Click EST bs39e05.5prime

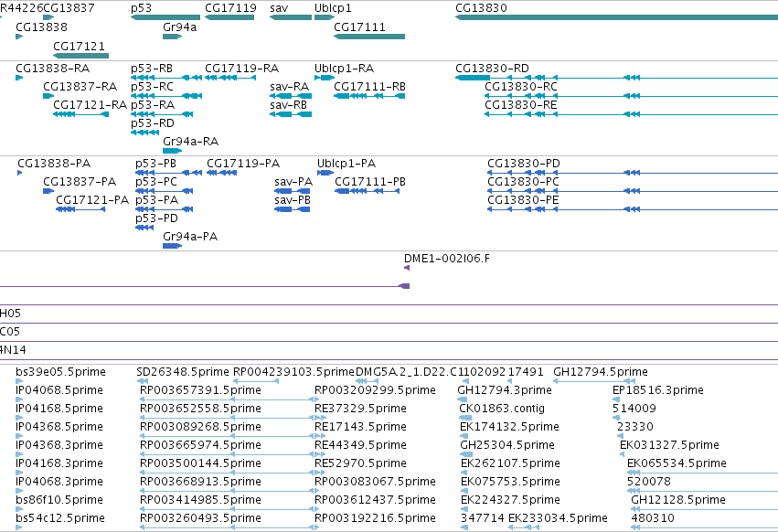coord(60,372)
